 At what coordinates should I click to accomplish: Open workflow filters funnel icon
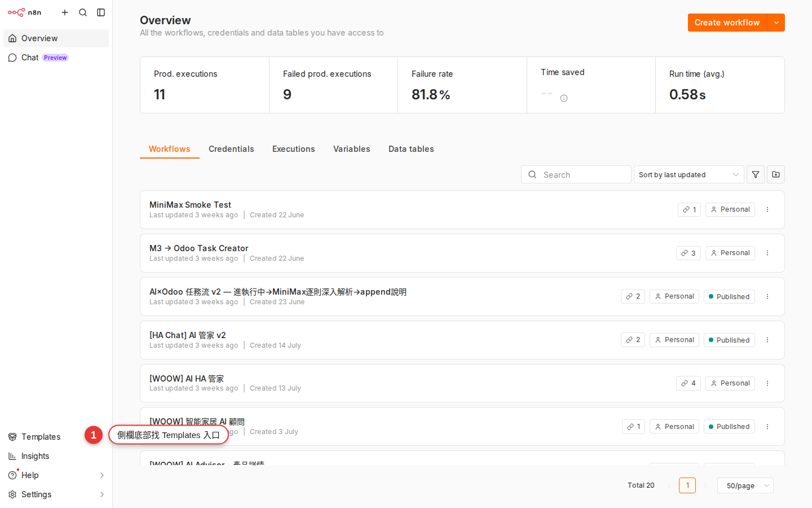click(x=756, y=175)
